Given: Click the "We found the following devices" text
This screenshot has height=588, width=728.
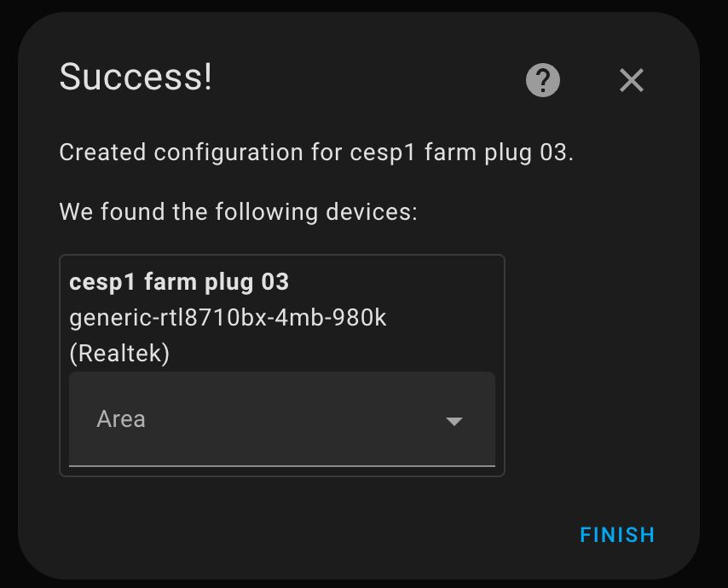Looking at the screenshot, I should pyautogui.click(x=238, y=211).
